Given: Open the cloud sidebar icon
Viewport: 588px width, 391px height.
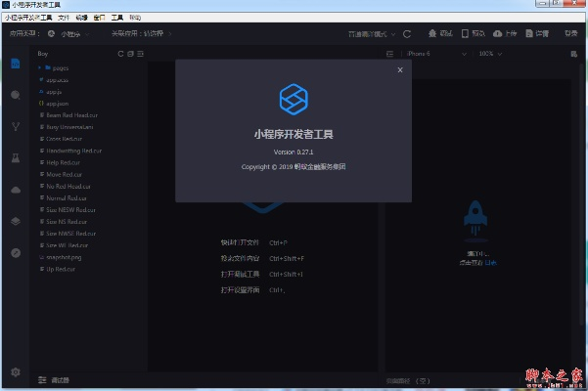Looking at the screenshot, I should [16, 190].
